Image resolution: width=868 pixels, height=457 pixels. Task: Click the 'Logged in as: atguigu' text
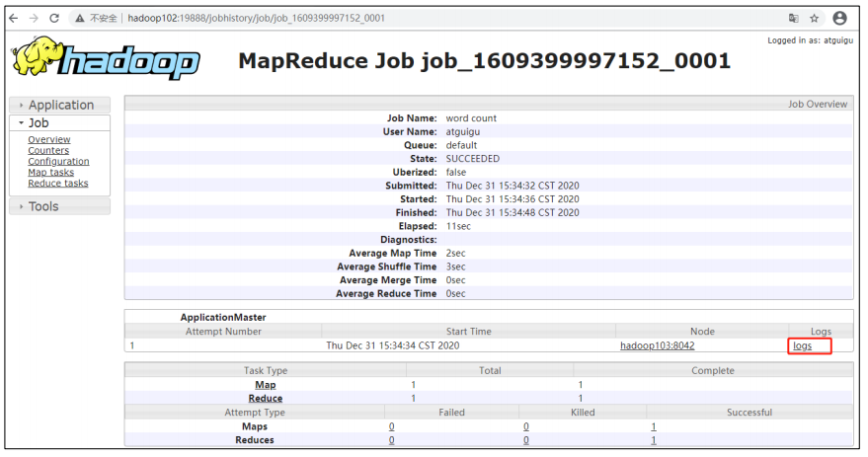click(810, 40)
